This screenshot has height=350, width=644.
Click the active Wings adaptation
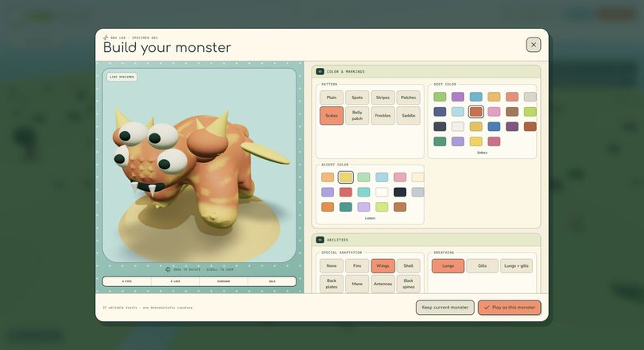coord(383,266)
